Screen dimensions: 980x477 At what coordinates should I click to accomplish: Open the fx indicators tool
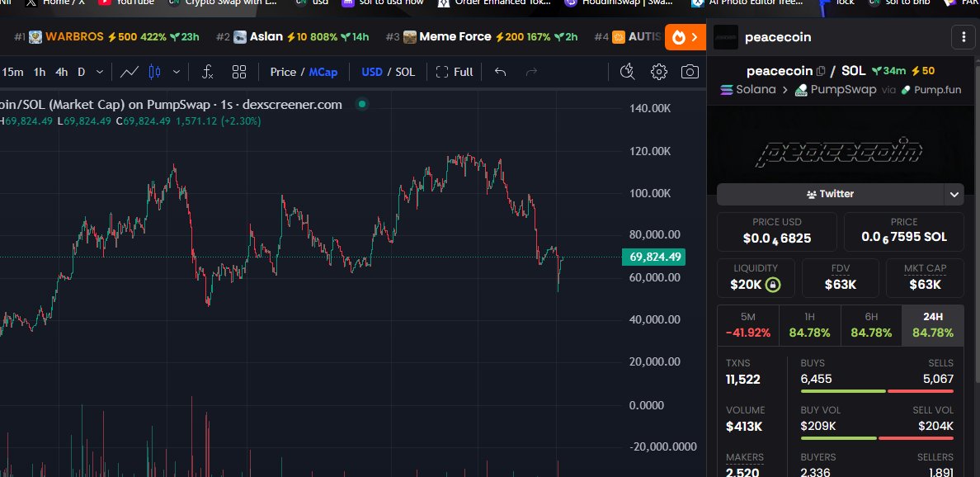(x=208, y=72)
